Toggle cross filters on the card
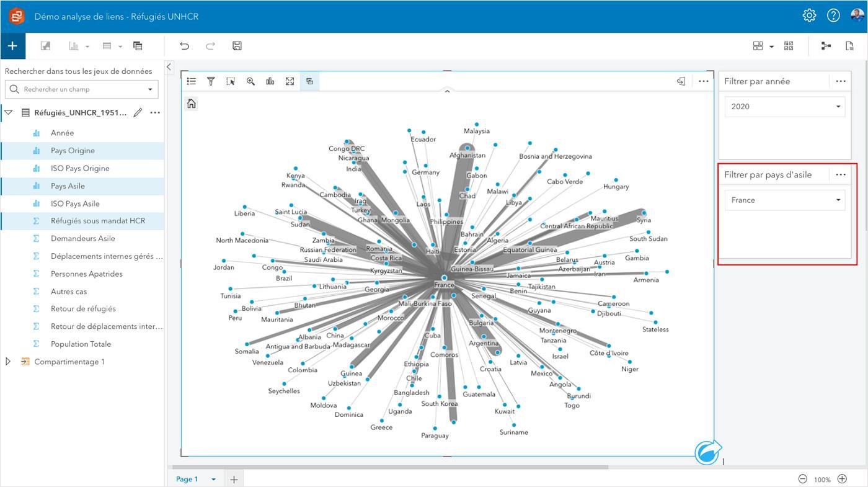The height and width of the screenshot is (487, 868). coord(309,81)
